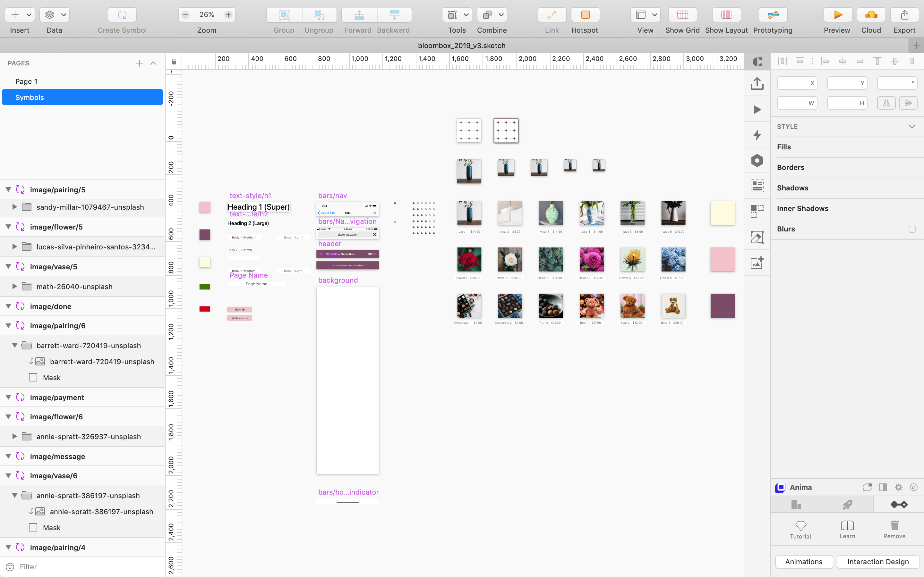
Task: Expand the sandy-millar-1079467-unsplash folder
Action: pos(15,207)
